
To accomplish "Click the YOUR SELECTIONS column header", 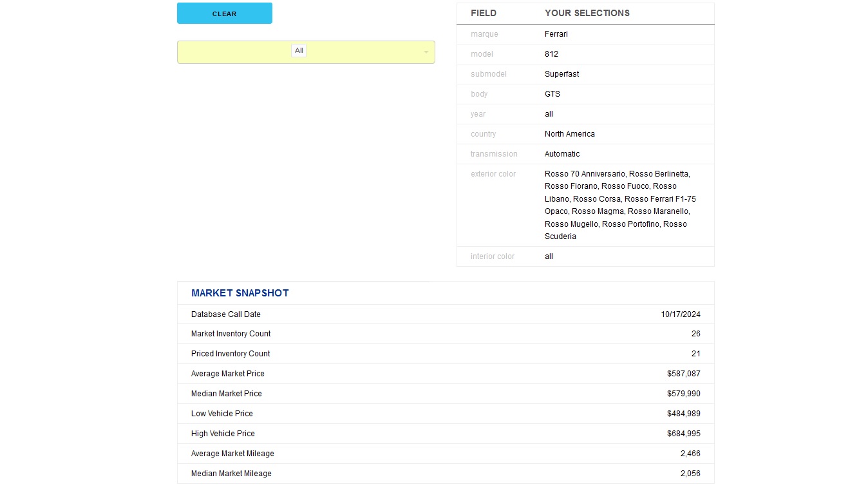I will [587, 13].
